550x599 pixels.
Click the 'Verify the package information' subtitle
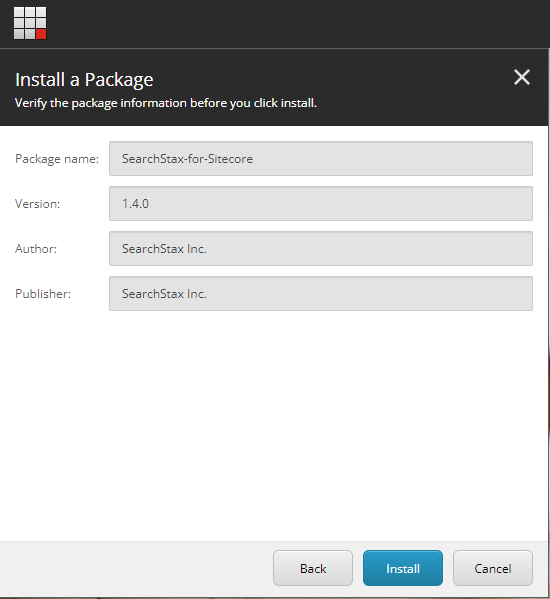click(166, 103)
